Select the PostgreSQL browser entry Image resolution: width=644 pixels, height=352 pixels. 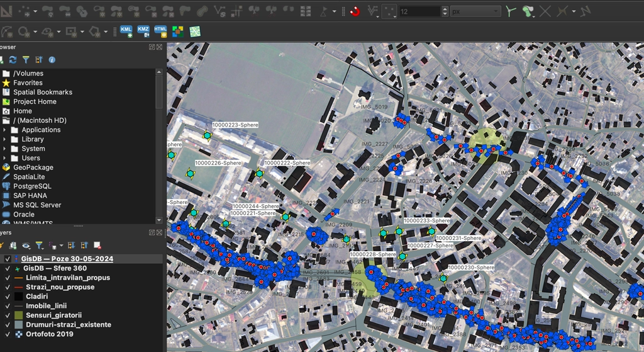tap(32, 186)
